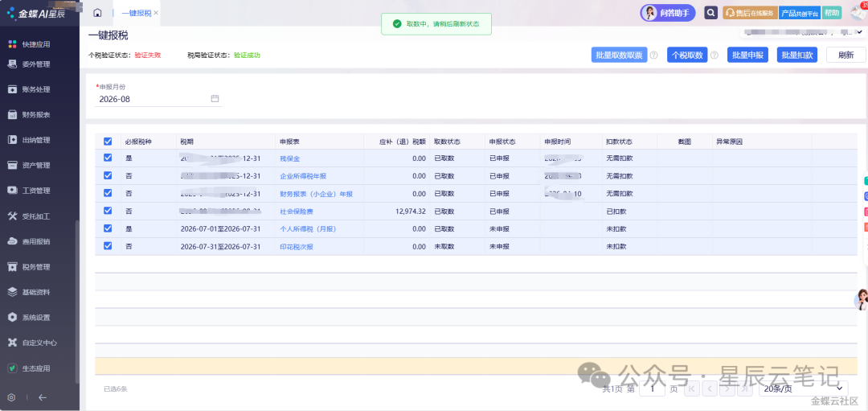
Task: Open the 20条/页 page size dropdown
Action: click(803, 388)
